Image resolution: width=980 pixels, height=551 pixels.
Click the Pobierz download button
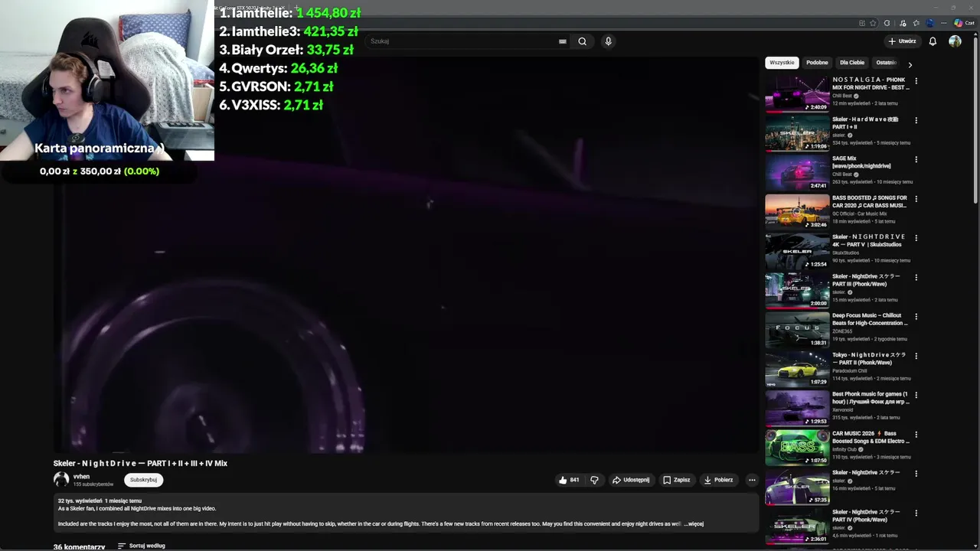click(718, 480)
